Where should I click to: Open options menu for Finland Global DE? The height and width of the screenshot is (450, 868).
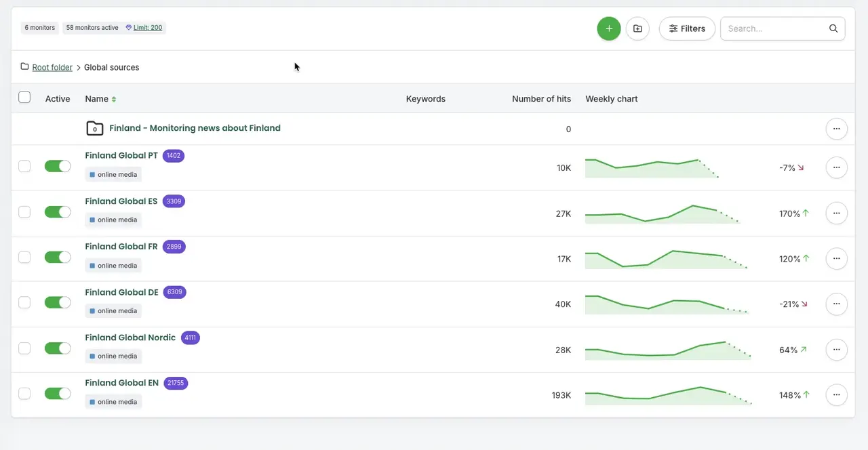coord(836,304)
